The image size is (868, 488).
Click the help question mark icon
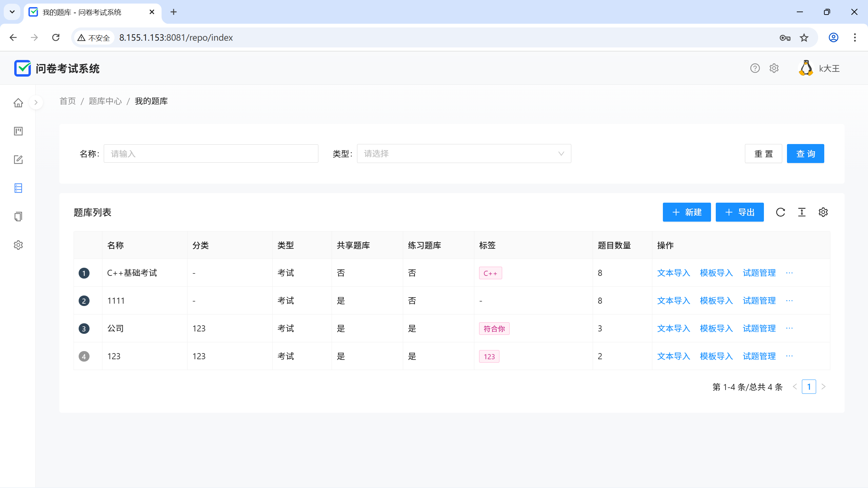(x=755, y=68)
